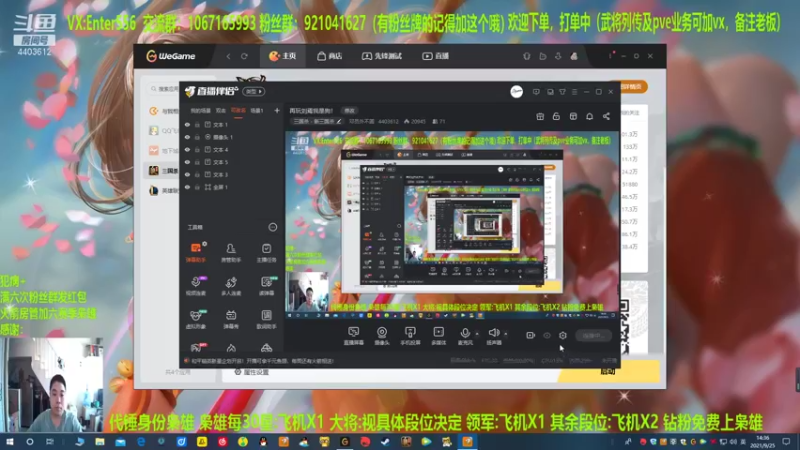Open the 虚拟形象 virtual avatar tool
Screen dimensions: 800x450
click(196, 319)
